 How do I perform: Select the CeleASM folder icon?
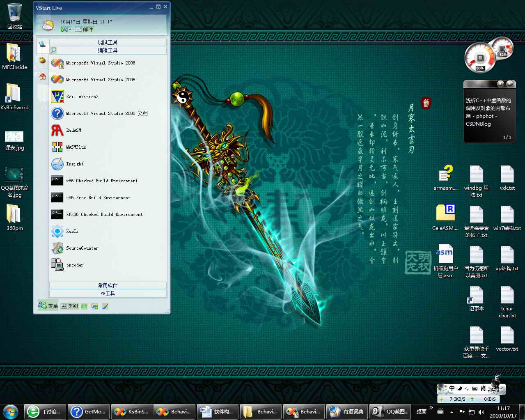point(445,217)
